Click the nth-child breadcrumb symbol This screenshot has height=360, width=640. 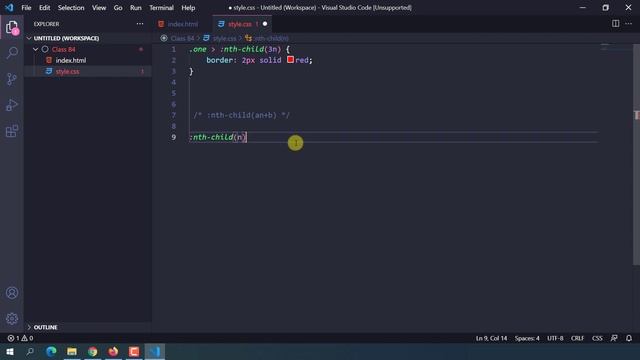(x=271, y=38)
